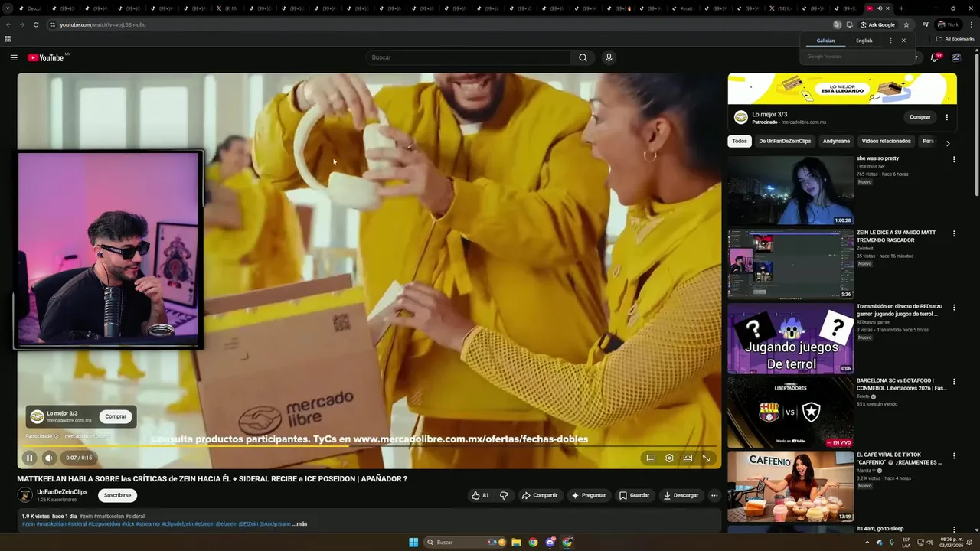The image size is (980, 551).
Task: Click the Preguntar button
Action: pos(588,495)
